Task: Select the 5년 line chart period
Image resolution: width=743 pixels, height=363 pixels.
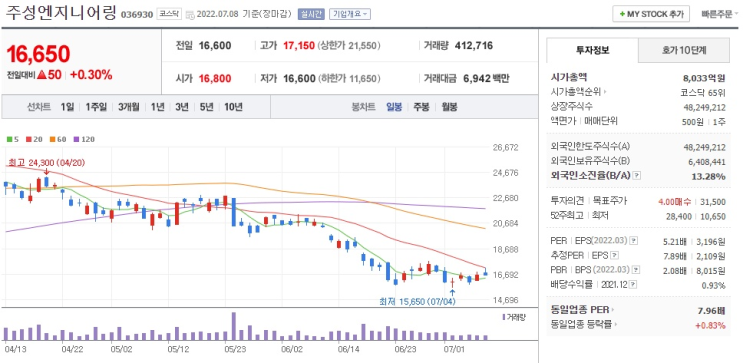Action: click(207, 107)
